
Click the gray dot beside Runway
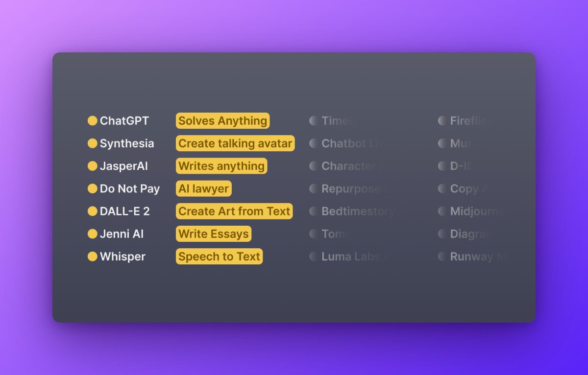tap(442, 256)
